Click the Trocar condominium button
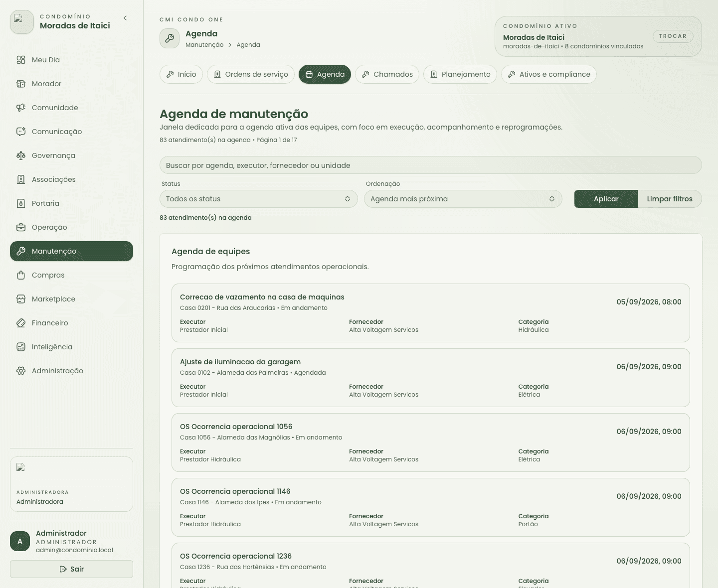The width and height of the screenshot is (718, 588). 673,36
